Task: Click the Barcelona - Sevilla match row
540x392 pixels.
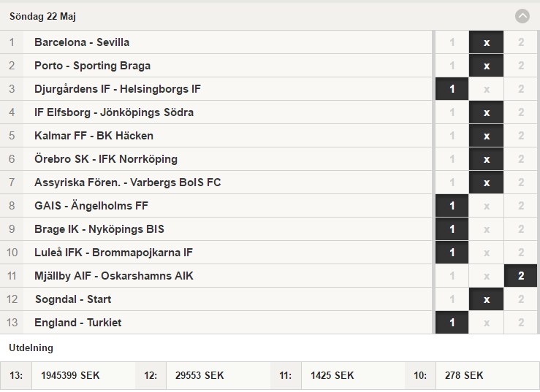Action: point(216,42)
